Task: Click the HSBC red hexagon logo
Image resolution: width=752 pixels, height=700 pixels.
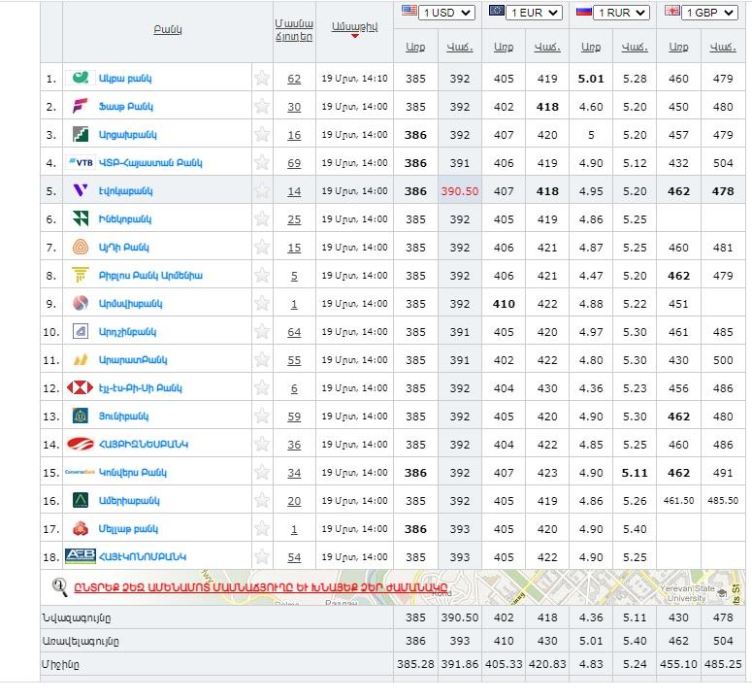Action: (x=81, y=388)
